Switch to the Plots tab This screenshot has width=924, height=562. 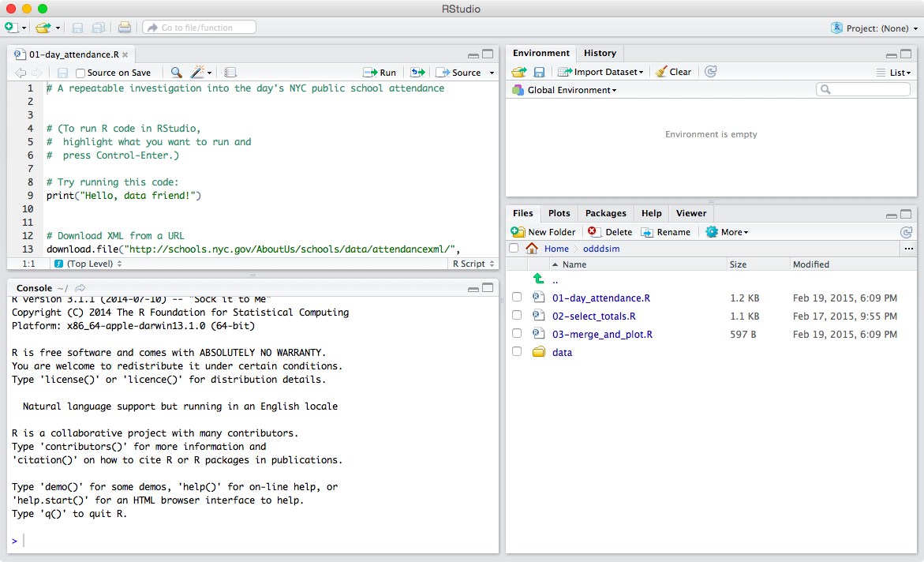pyautogui.click(x=559, y=213)
